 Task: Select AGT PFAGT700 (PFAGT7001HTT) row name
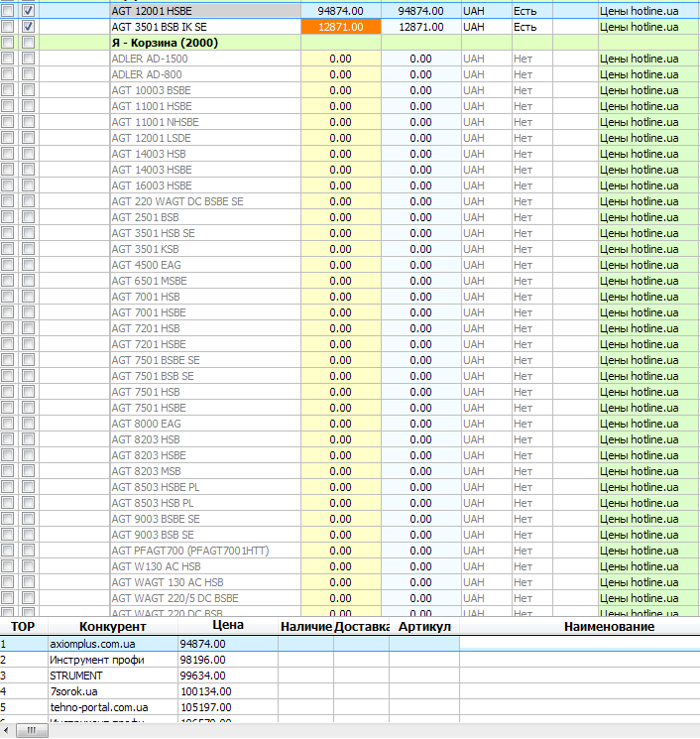pyautogui.click(x=190, y=551)
